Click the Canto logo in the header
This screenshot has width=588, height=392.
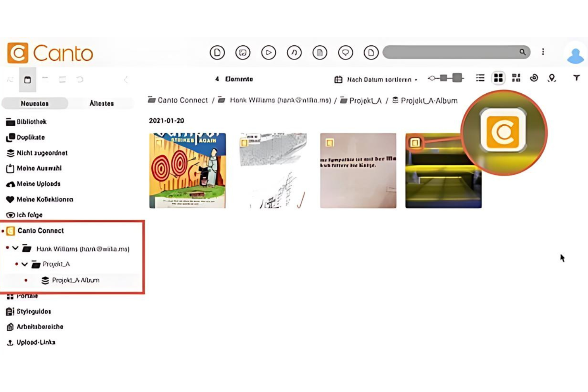coord(50,53)
